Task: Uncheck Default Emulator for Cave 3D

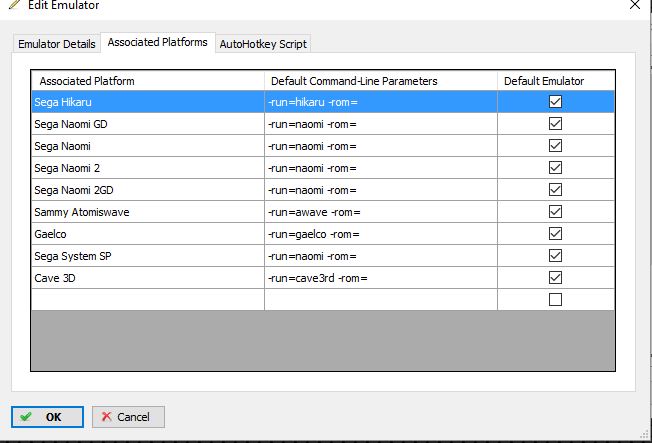Action: tap(556, 277)
